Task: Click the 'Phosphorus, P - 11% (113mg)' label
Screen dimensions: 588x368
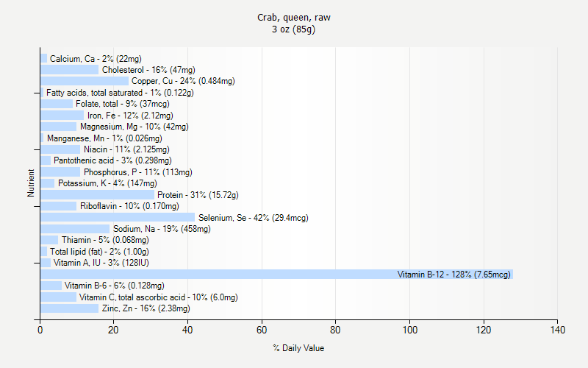Action: (138, 172)
